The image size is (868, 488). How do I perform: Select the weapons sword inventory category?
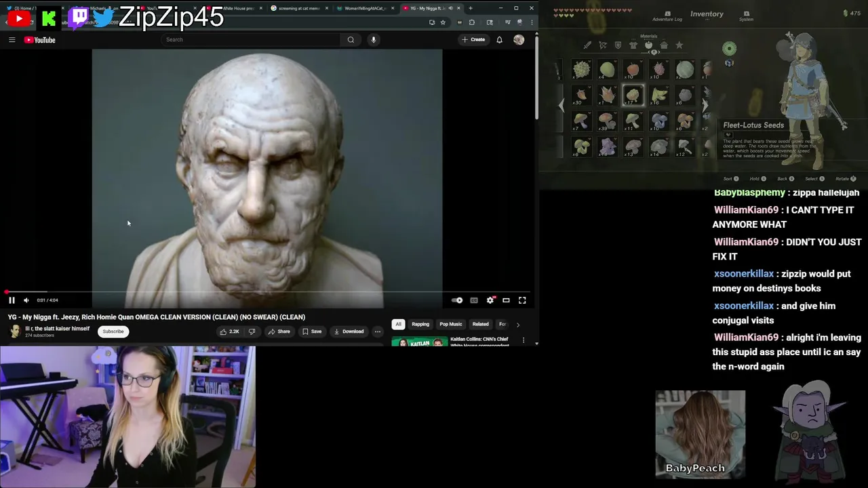click(x=587, y=45)
